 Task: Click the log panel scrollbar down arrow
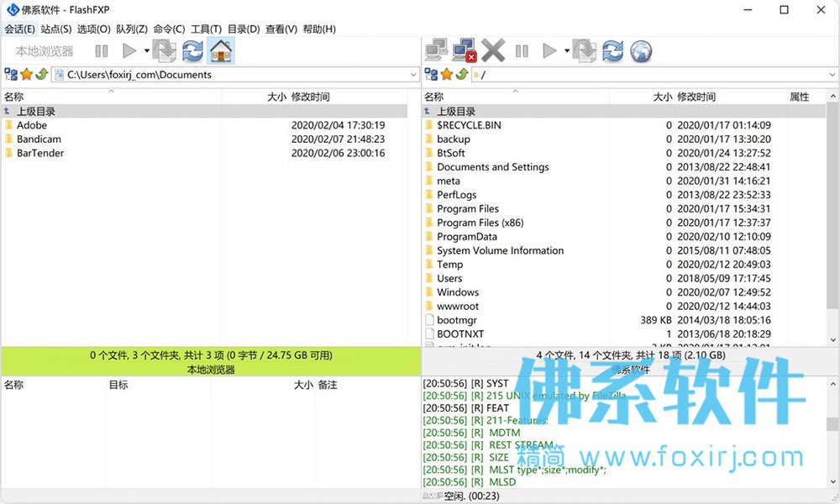832,481
